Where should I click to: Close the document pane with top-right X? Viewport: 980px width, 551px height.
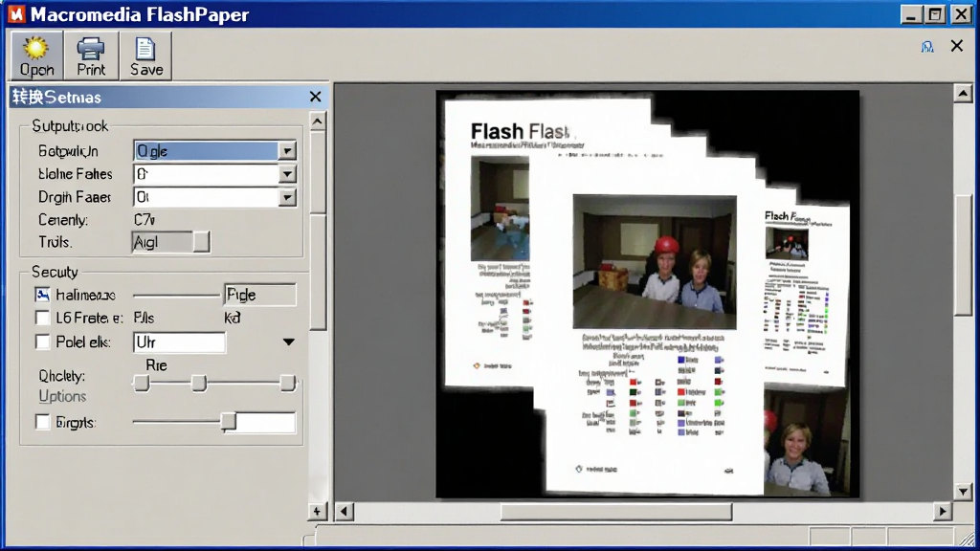[957, 46]
